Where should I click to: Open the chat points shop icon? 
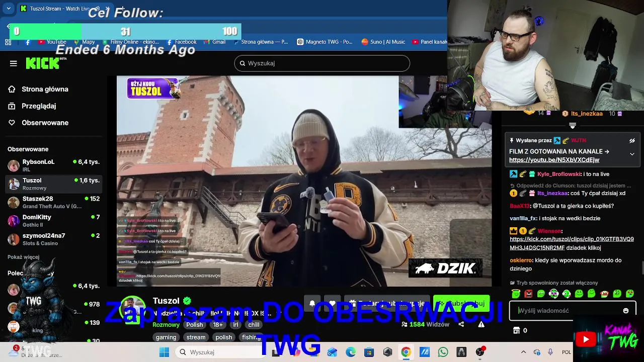[516, 330]
